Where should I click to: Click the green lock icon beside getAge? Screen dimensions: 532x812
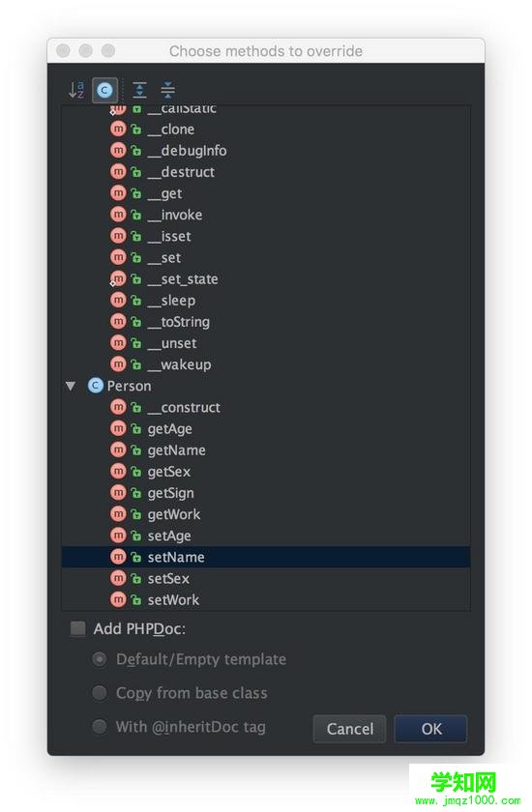click(135, 429)
